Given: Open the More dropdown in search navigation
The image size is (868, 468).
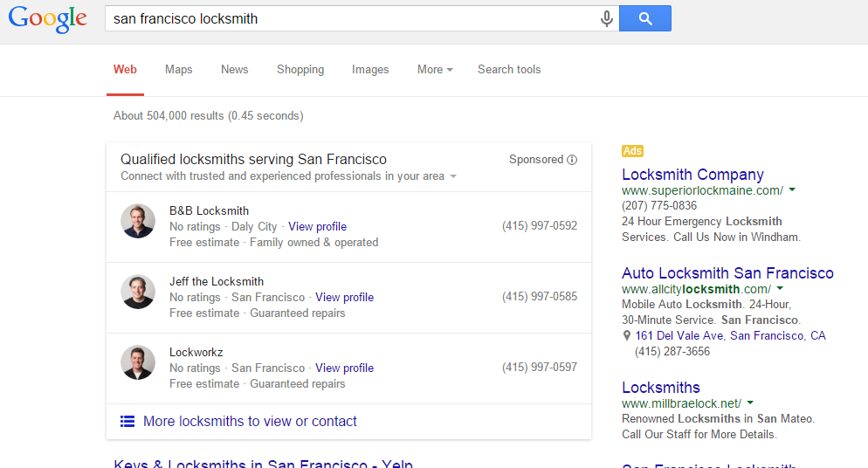Looking at the screenshot, I should (x=435, y=70).
